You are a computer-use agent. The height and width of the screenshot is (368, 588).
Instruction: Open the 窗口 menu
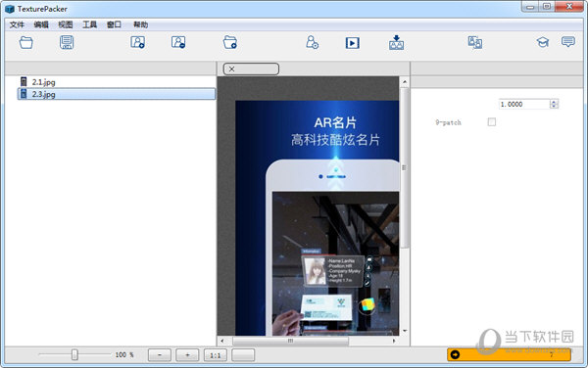pos(114,24)
